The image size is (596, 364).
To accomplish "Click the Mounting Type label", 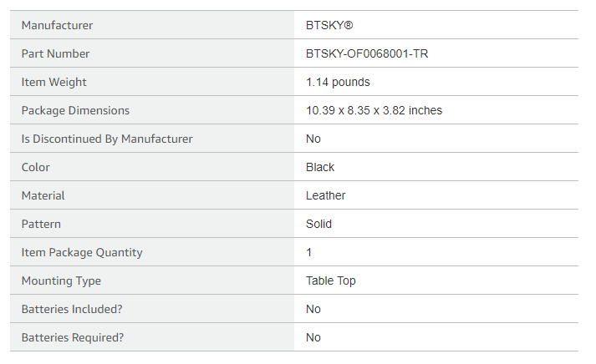I will (x=61, y=281).
